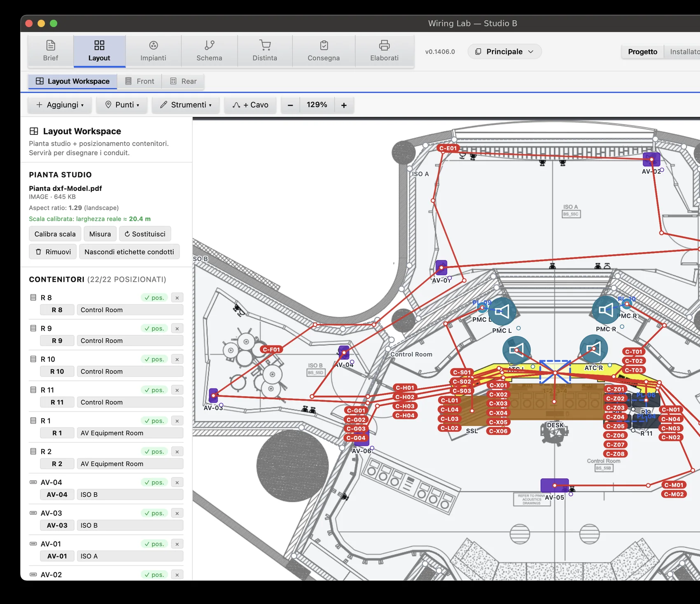
Task: Open the Consegna tab
Action: tap(324, 51)
